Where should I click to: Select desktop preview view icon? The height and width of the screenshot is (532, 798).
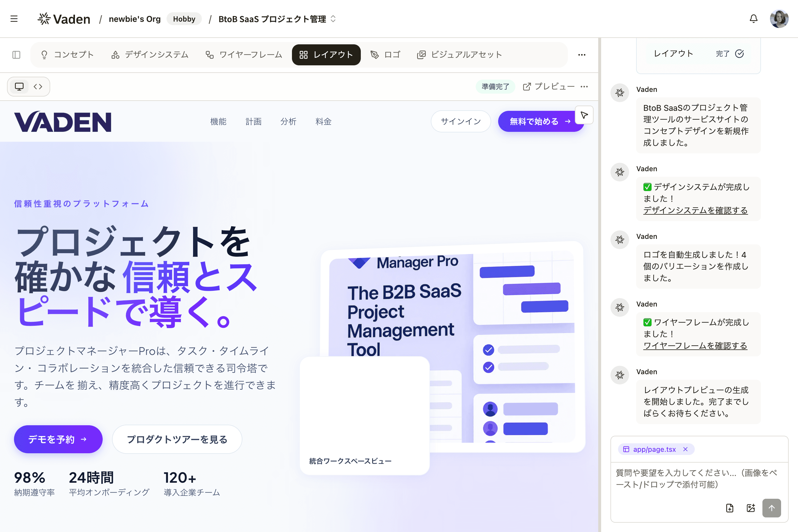tap(19, 87)
